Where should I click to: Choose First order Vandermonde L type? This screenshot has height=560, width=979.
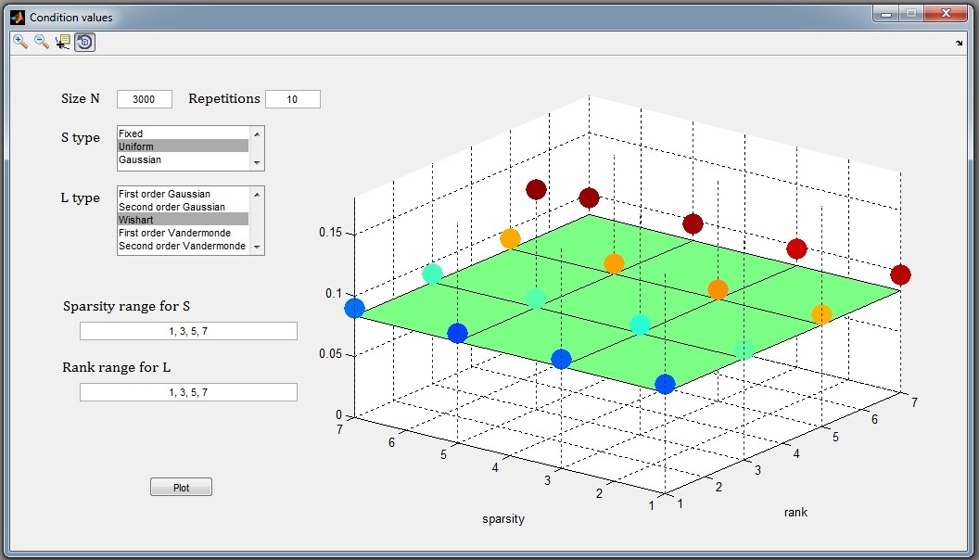(183, 233)
